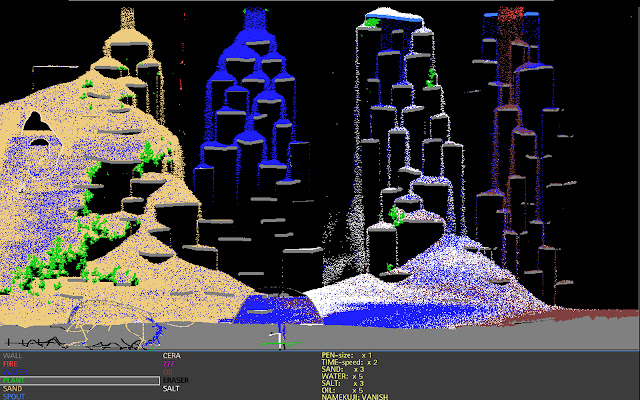Choose the SPOUT element

14,396
